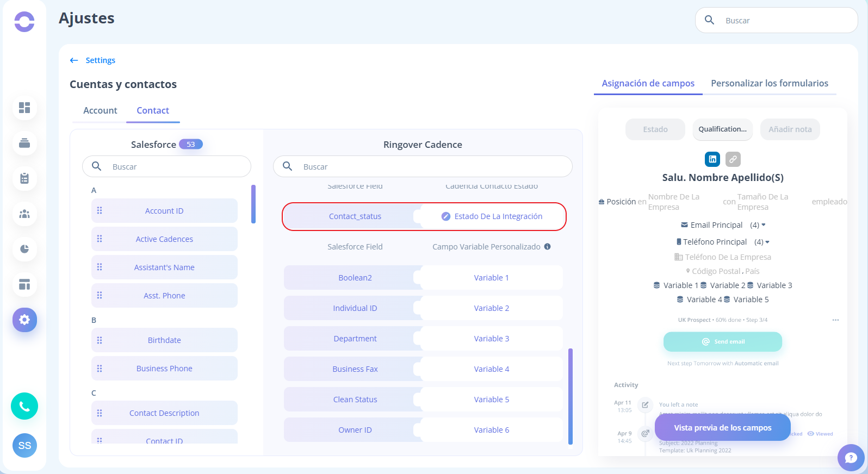Image resolution: width=868 pixels, height=474 pixels.
Task: Click the info icon beside Campo Variable Personalizado
Action: coord(548,247)
